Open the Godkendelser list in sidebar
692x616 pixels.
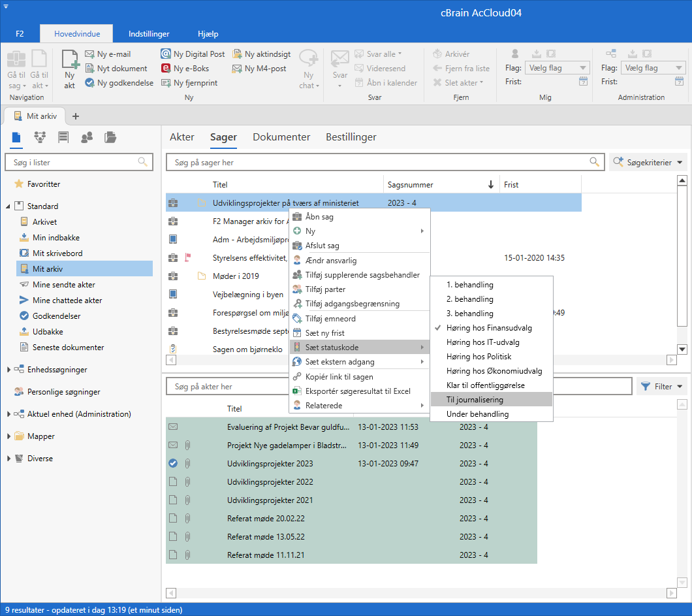(55, 316)
